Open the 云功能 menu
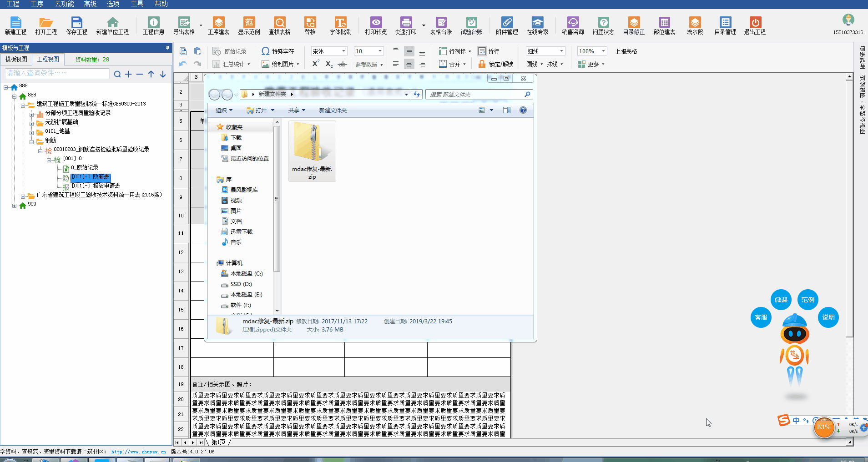The height and width of the screenshot is (462, 868). (64, 4)
